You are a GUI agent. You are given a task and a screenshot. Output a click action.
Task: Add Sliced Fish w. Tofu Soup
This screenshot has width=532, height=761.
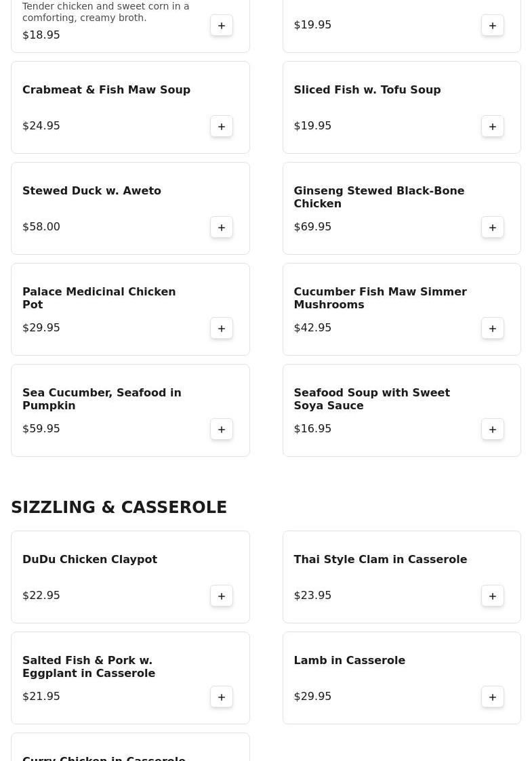pos(493,126)
